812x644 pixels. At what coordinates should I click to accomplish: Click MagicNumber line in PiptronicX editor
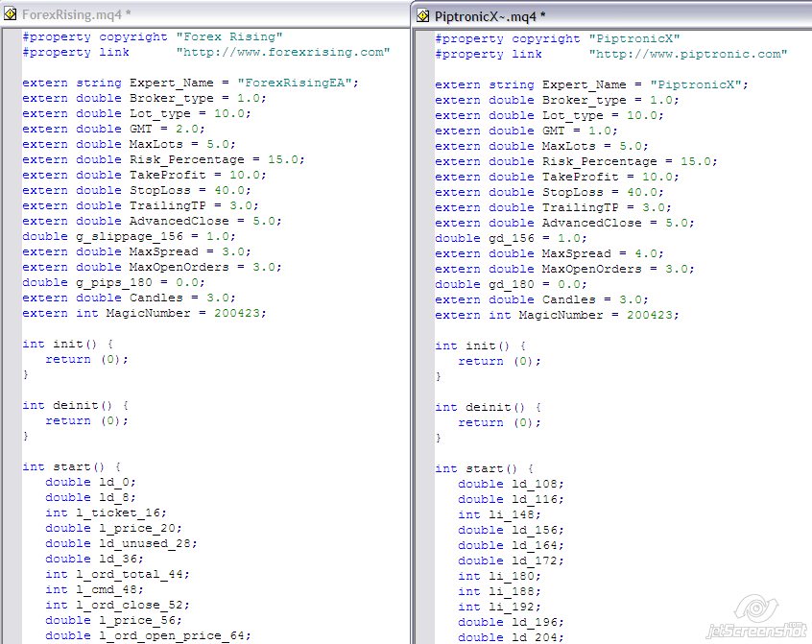tap(558, 316)
